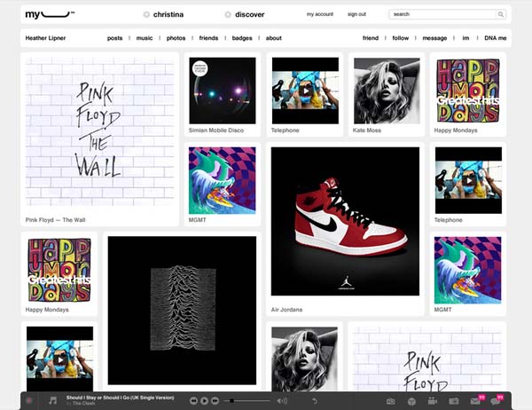Click the sign out link

(356, 14)
